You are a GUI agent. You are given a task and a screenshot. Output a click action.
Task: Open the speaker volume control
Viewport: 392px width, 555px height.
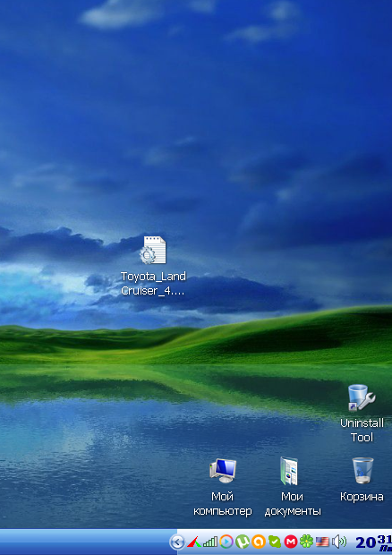point(339,542)
